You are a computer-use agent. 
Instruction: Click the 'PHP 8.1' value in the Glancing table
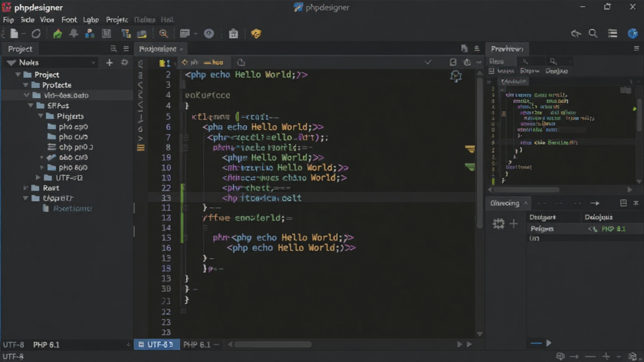[613, 229]
